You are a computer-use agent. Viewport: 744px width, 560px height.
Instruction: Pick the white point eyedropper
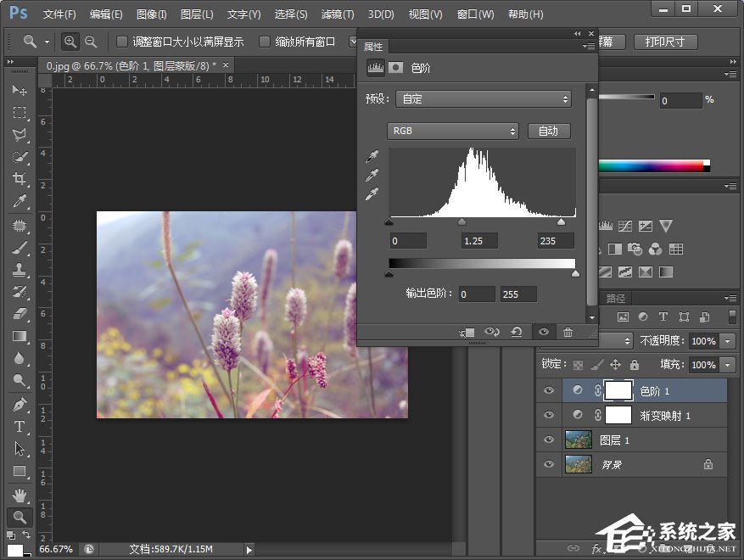[372, 195]
